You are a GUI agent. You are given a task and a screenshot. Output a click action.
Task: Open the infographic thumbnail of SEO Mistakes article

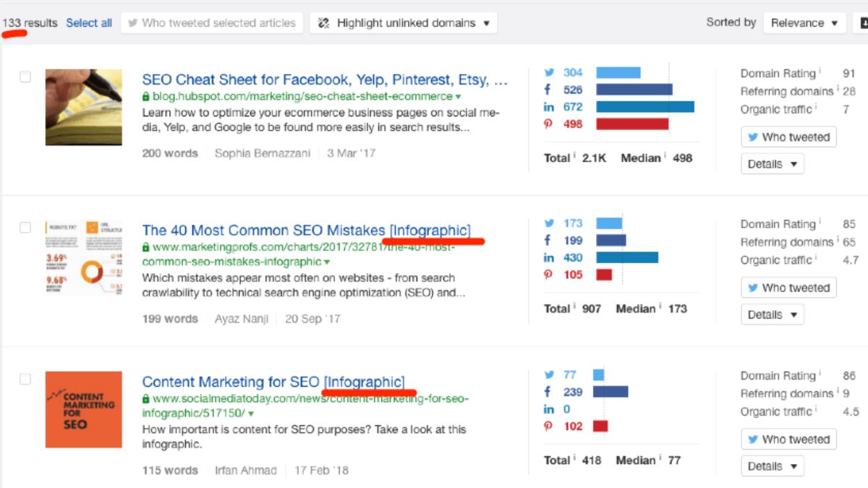(84, 258)
